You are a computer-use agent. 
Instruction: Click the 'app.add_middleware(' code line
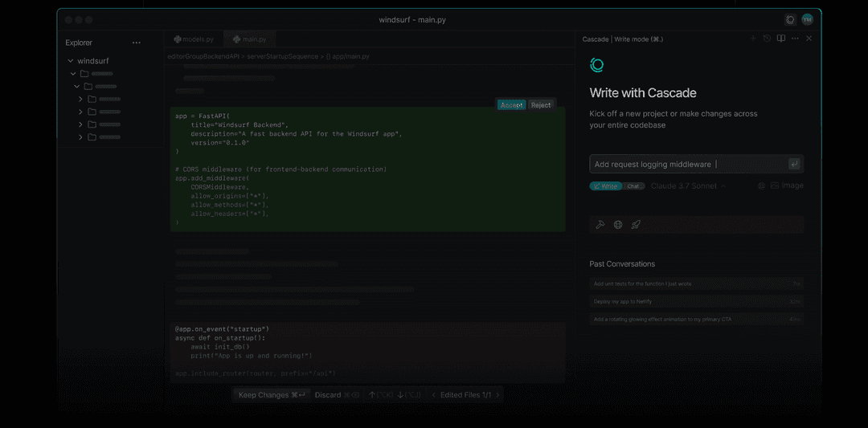[212, 178]
